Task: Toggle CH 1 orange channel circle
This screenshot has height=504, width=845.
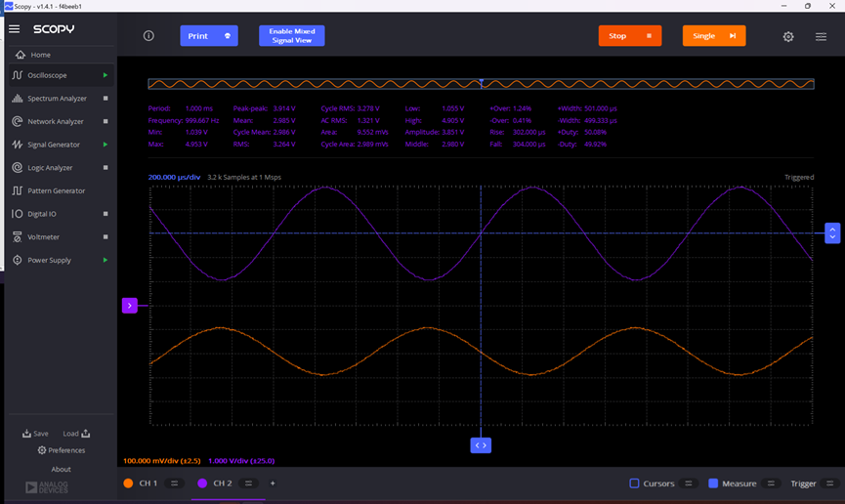Action: (x=128, y=483)
